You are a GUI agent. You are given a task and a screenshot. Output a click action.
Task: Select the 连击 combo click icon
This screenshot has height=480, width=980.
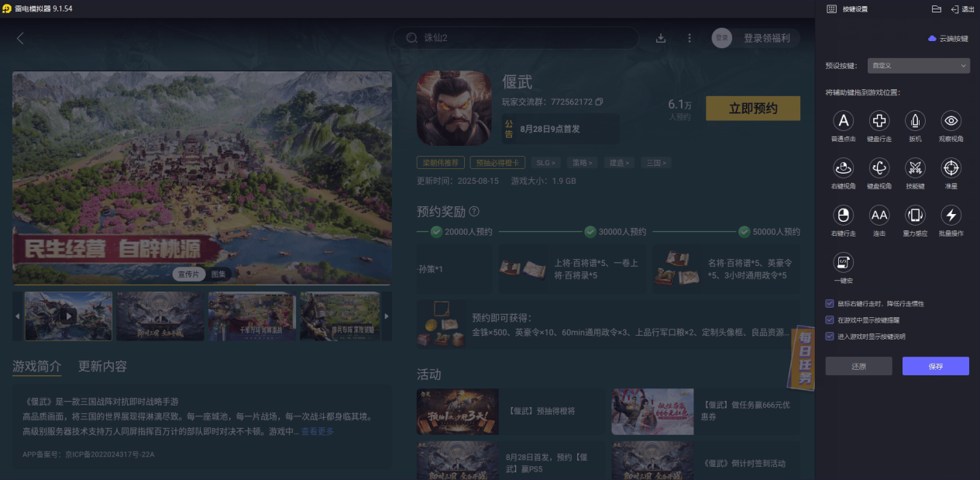(879, 216)
